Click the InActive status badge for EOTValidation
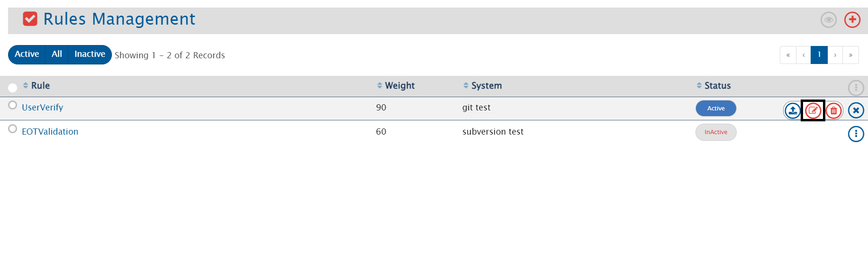Viewport: 868px width, 273px height. [715, 132]
